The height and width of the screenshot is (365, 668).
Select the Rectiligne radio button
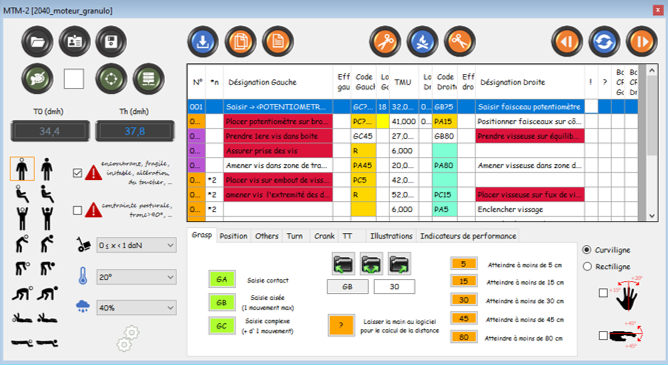587,267
